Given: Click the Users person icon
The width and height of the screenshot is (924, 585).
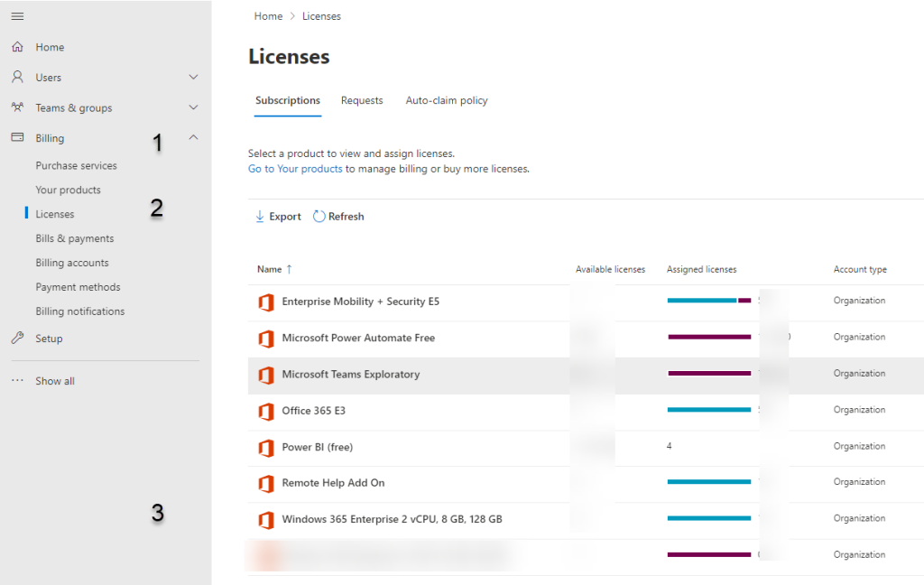Looking at the screenshot, I should [17, 78].
